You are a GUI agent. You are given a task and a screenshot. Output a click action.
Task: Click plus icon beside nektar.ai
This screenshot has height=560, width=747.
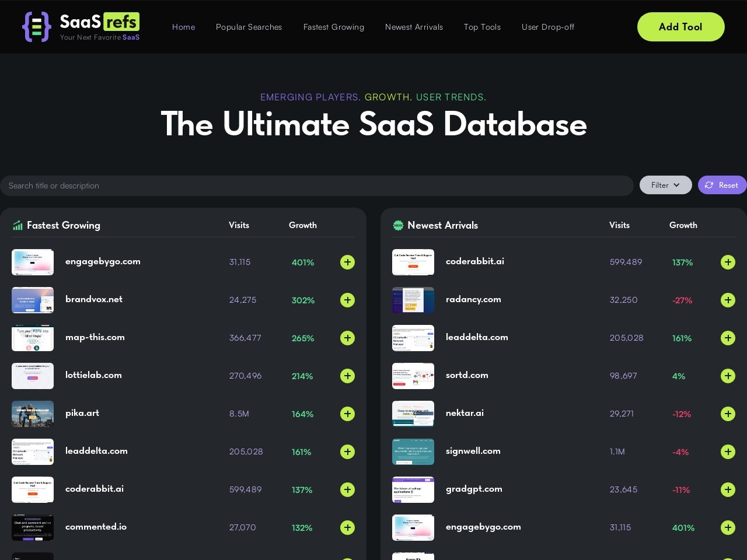click(728, 414)
